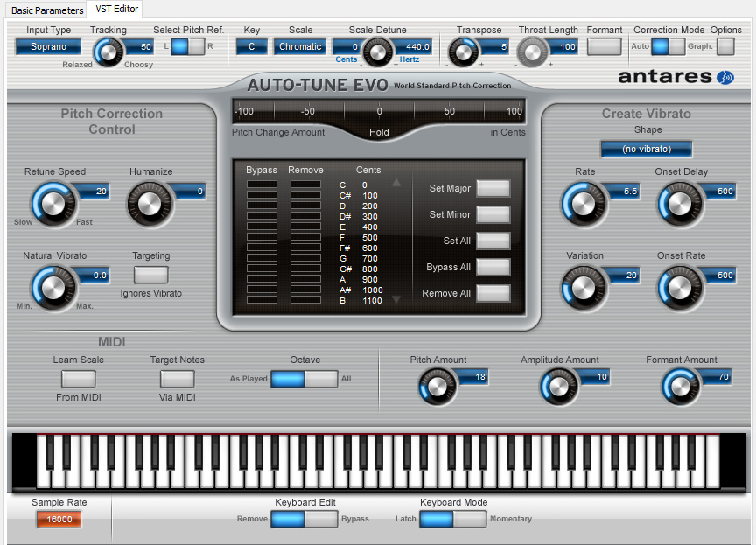
Task: Select the VST Editor tab
Action: (x=116, y=9)
